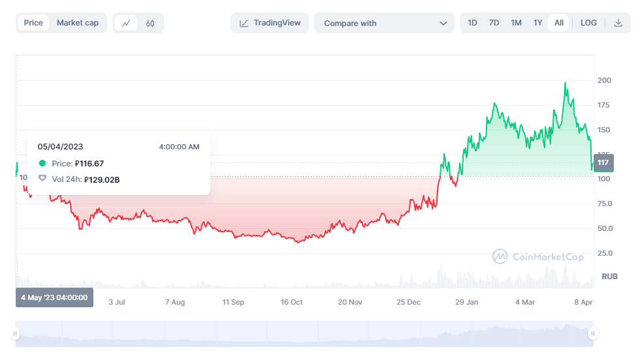
Task: Toggle the LOG scale option
Action: (588, 23)
